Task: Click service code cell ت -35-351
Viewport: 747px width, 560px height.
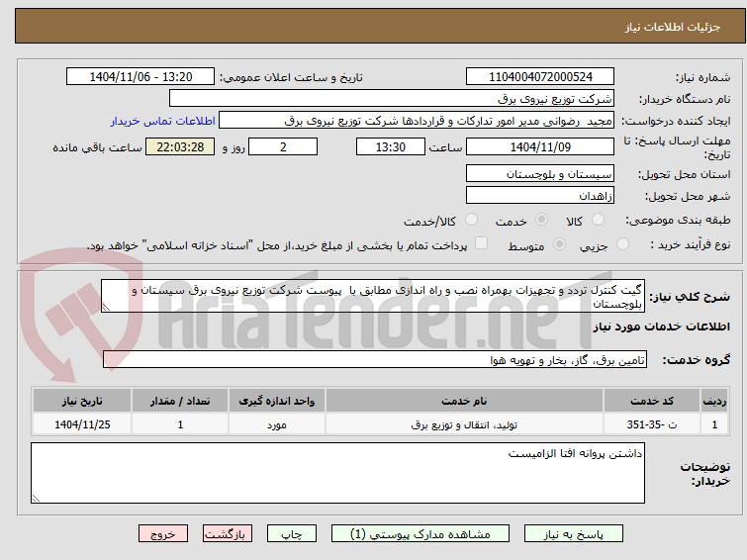Action: 651,424
